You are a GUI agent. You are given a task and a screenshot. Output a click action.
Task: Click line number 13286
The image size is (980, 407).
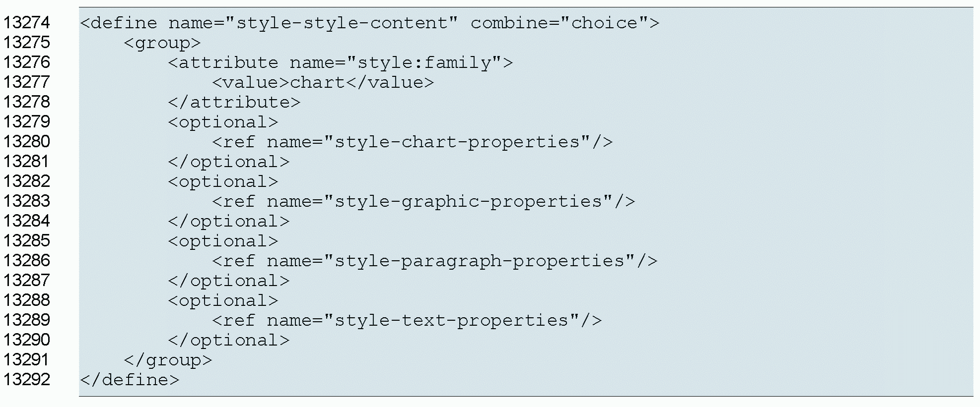(x=27, y=261)
